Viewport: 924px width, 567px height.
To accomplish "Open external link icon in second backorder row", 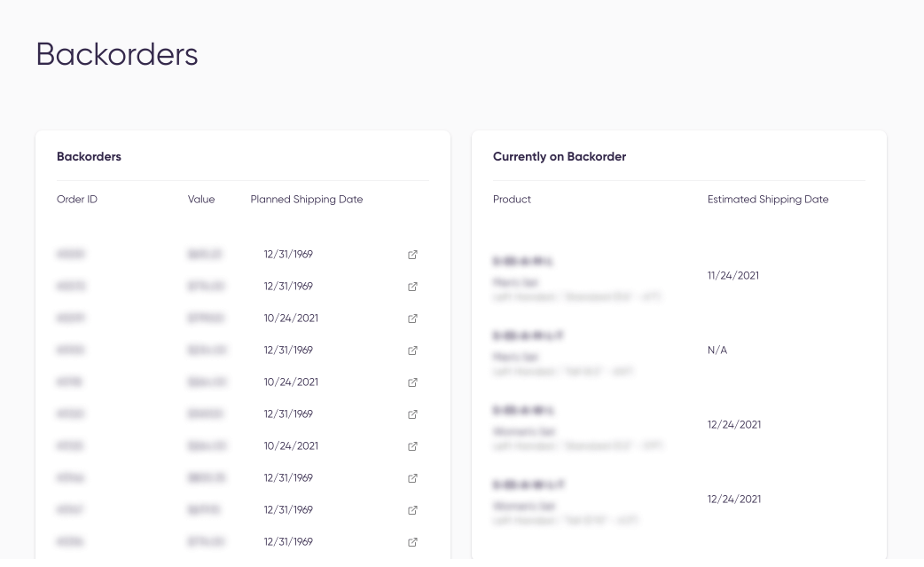I will (x=412, y=287).
